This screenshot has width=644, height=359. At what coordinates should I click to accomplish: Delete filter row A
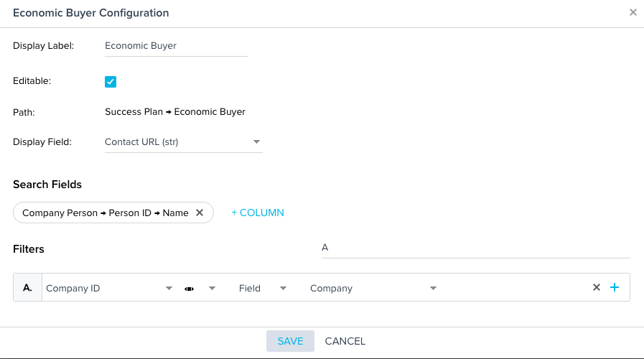(597, 287)
